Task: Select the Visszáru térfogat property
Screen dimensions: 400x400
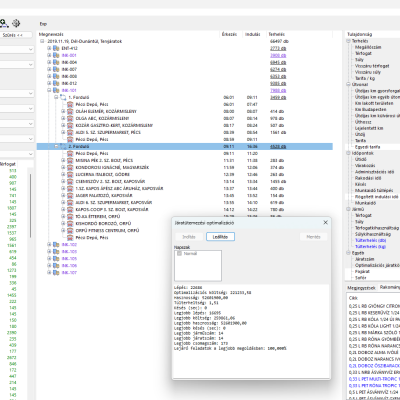Action: click(x=372, y=66)
